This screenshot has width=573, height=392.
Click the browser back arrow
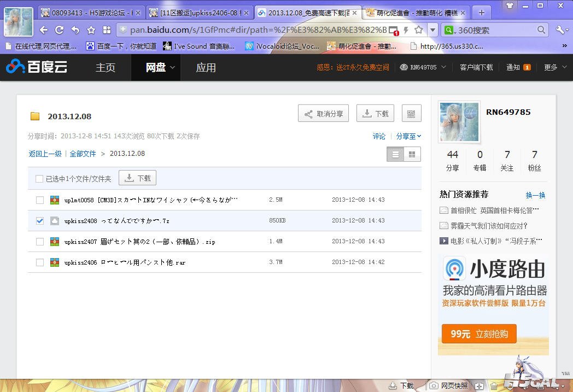click(44, 30)
